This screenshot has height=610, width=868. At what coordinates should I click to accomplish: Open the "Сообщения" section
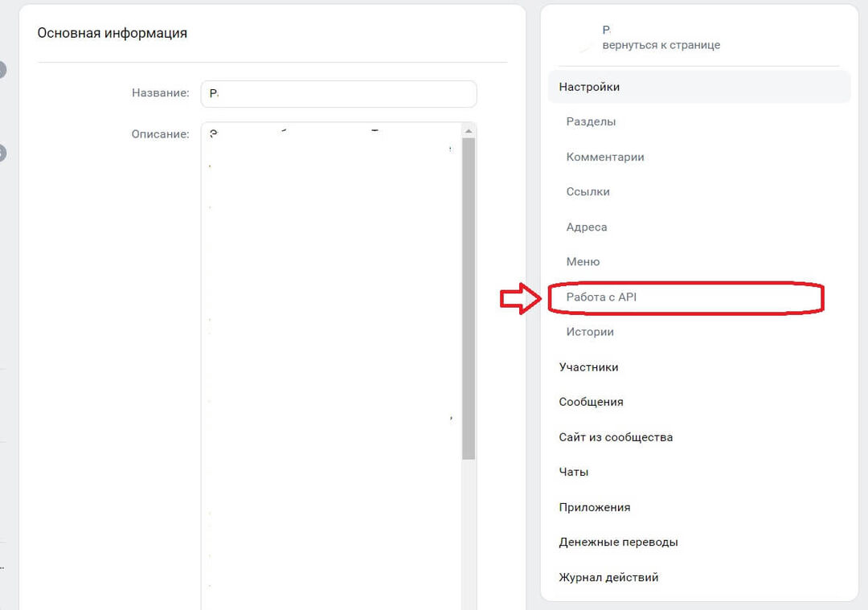[591, 401]
